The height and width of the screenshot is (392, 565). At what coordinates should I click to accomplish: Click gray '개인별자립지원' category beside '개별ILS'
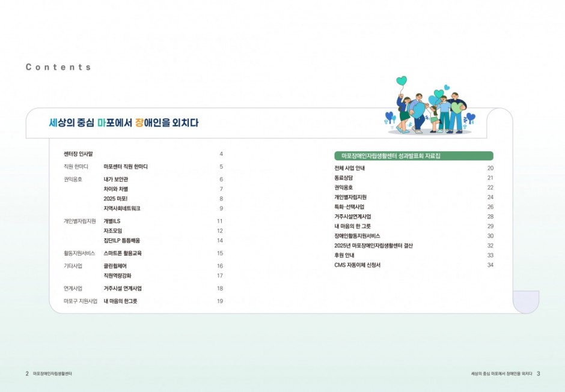[x=79, y=221]
